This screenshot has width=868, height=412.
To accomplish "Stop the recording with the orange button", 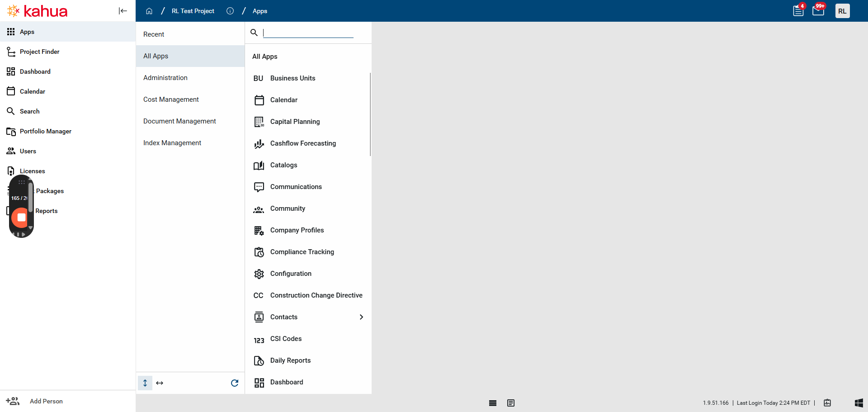I will [x=21, y=218].
